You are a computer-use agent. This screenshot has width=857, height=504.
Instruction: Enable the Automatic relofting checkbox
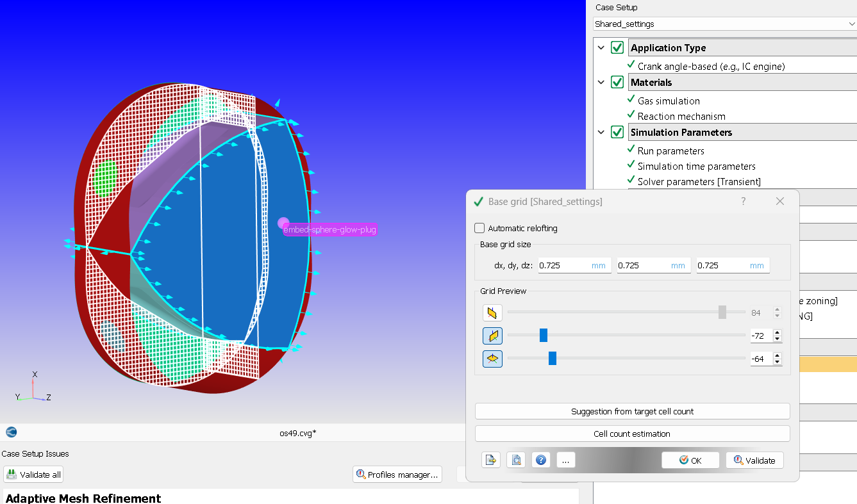(x=479, y=228)
